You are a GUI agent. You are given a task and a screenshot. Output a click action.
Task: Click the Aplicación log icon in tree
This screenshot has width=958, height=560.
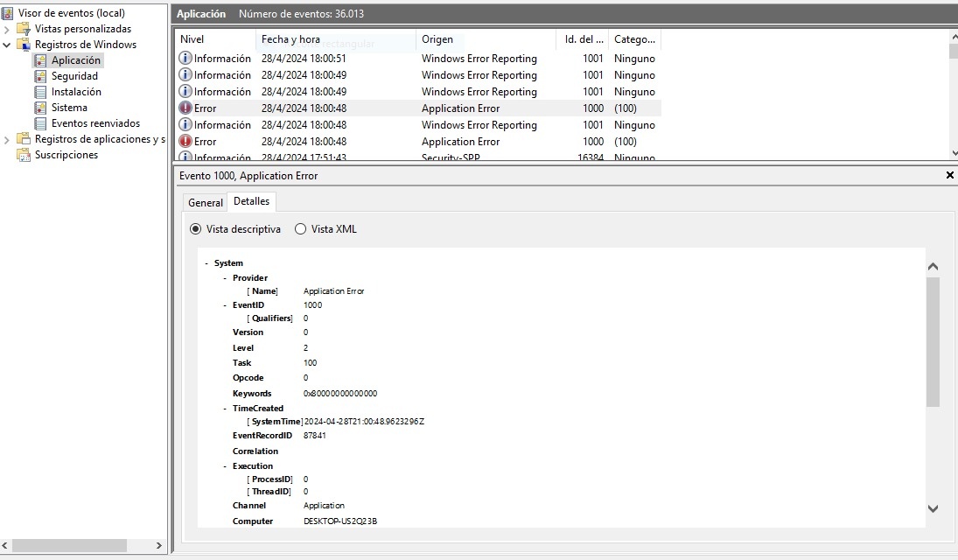coord(40,60)
